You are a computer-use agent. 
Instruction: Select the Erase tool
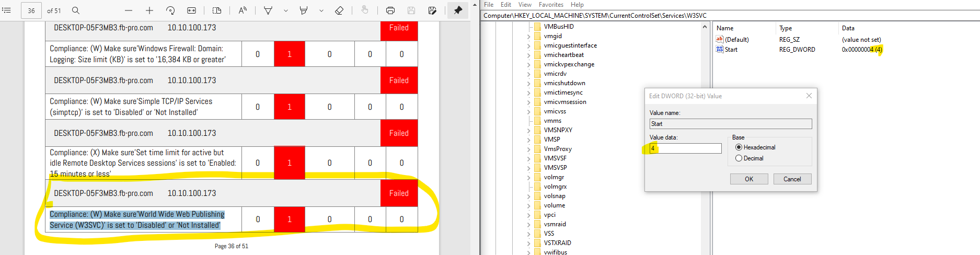(339, 10)
